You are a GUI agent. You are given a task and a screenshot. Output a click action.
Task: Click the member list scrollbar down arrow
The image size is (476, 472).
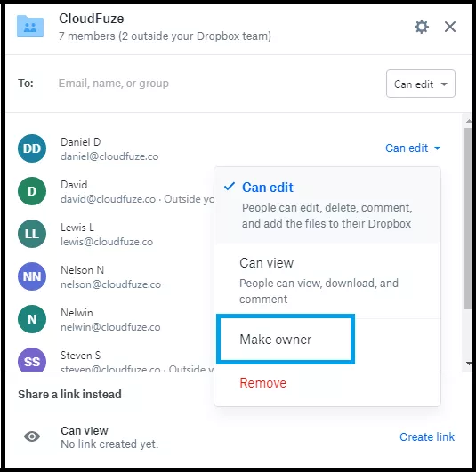pyautogui.click(x=469, y=364)
